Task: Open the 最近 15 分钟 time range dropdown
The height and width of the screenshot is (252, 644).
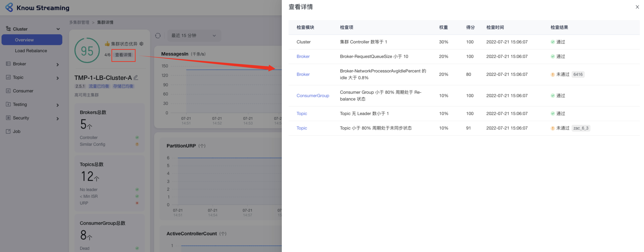Action: (x=194, y=35)
